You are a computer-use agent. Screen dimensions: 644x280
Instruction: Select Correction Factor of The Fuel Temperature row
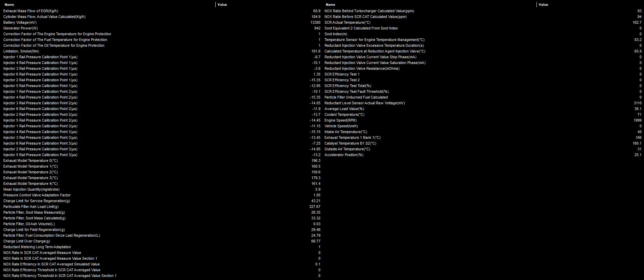162,40
